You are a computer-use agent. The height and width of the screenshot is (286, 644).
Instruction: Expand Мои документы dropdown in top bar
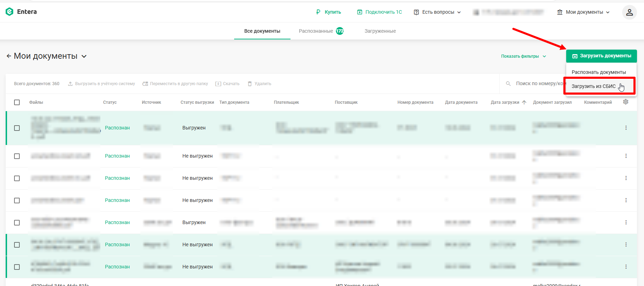[583, 12]
